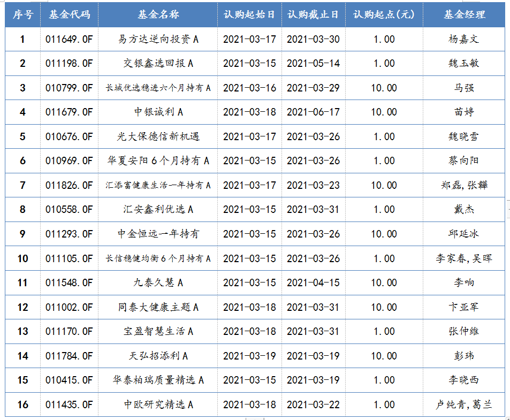Select fund code 011105.OF
The width and height of the screenshot is (510, 420).
click(69, 259)
